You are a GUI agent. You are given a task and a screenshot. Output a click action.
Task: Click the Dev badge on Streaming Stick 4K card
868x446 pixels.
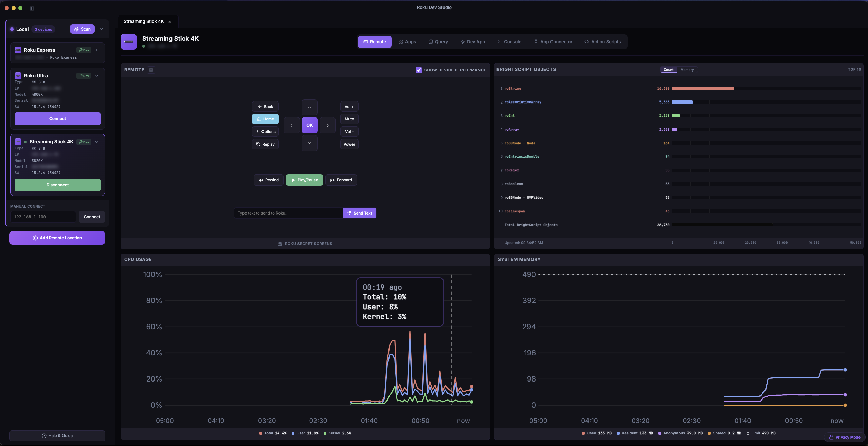[x=84, y=142]
